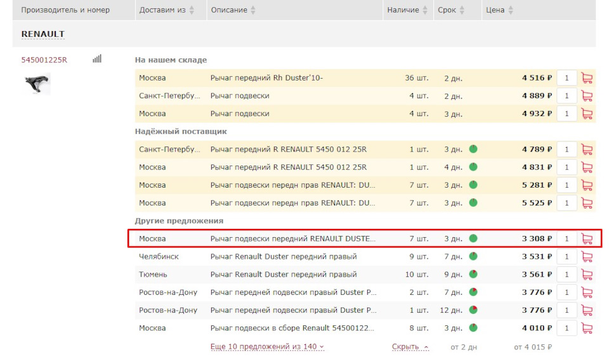
Task: Select description Рычаг передний Rh Duster'10-
Action: 266,78
